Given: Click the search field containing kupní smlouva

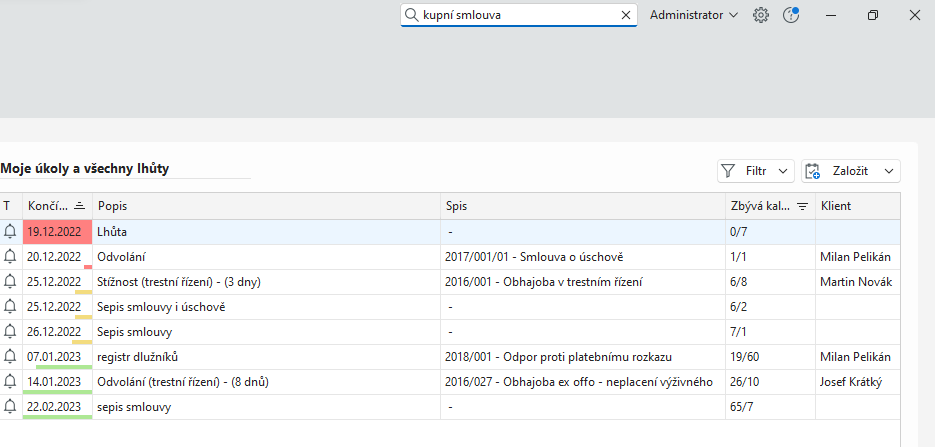Looking at the screenshot, I should (515, 15).
